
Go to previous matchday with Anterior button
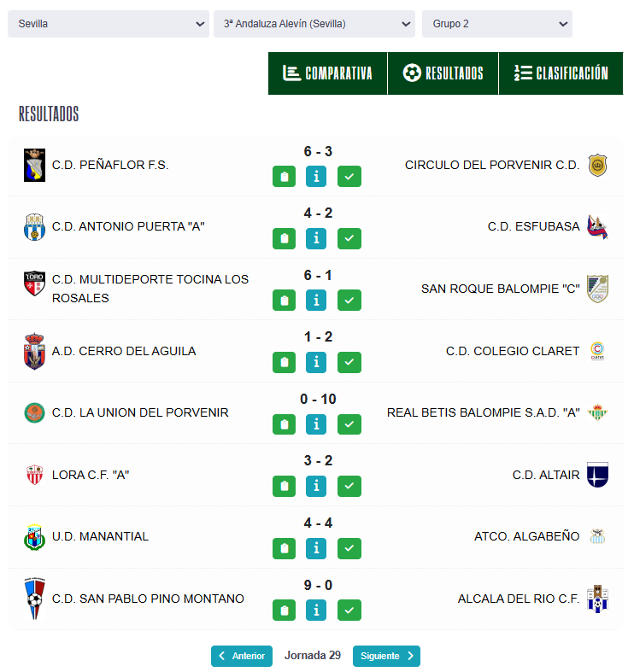coord(241,656)
